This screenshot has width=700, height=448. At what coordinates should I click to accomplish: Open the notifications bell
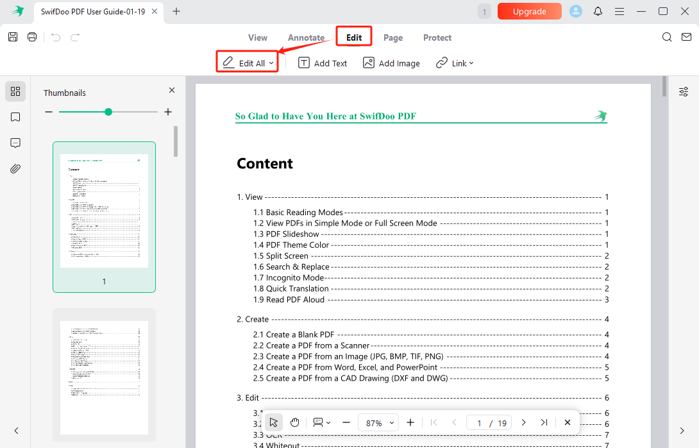[598, 12]
